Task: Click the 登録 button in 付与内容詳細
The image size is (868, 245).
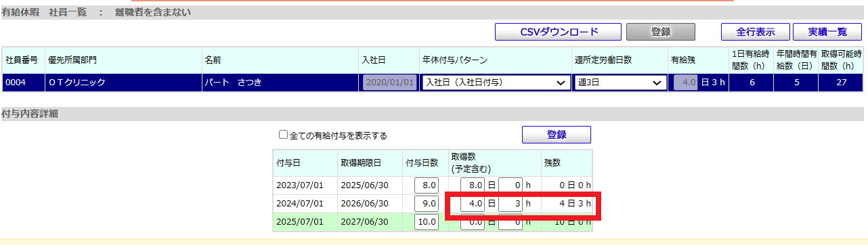Action: coord(557,135)
